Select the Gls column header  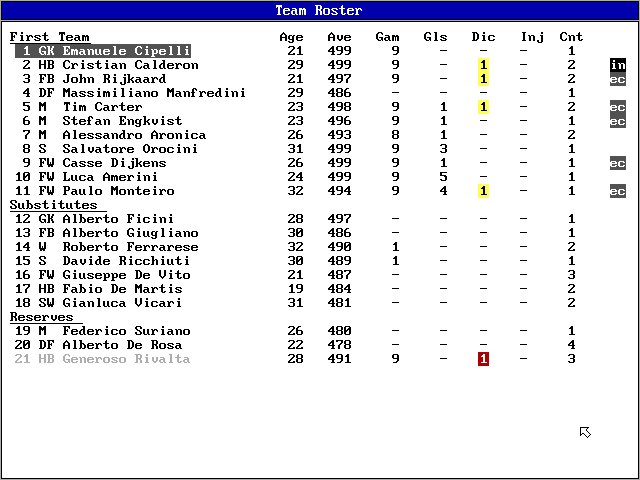(x=435, y=37)
